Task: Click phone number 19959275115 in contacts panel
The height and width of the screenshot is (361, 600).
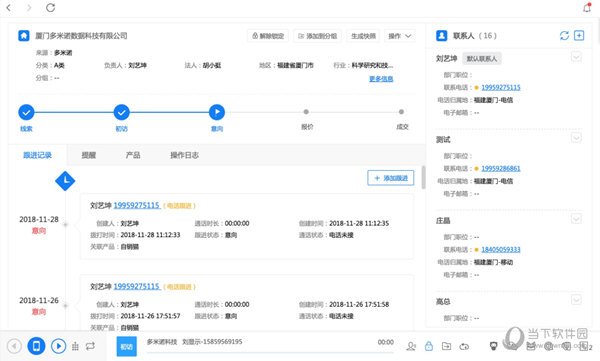Action: point(501,87)
